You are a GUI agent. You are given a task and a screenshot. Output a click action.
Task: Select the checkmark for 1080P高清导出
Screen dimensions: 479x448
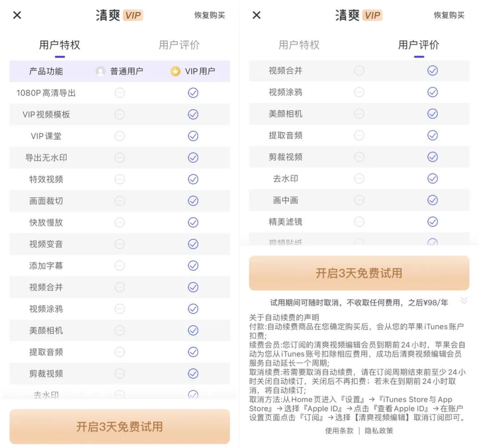click(x=192, y=93)
